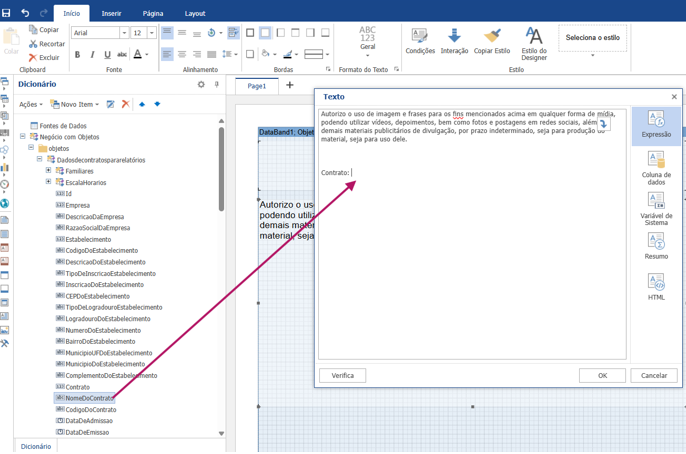The width and height of the screenshot is (686, 454).
Task: Click the Dicionário panel settings gear
Action: click(201, 84)
